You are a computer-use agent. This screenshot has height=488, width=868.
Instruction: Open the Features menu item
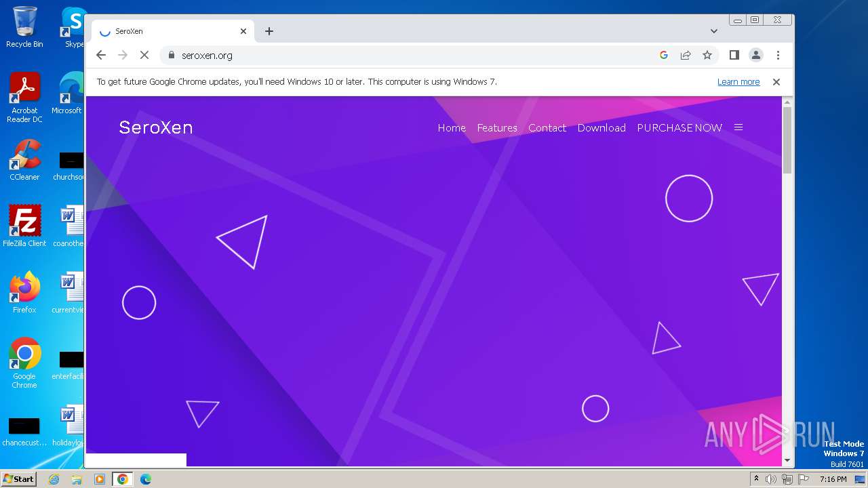click(x=497, y=127)
